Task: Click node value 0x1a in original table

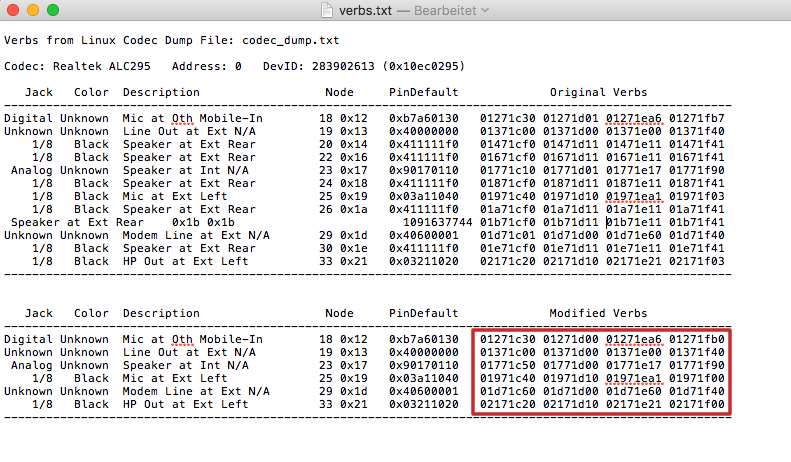Action: (354, 209)
